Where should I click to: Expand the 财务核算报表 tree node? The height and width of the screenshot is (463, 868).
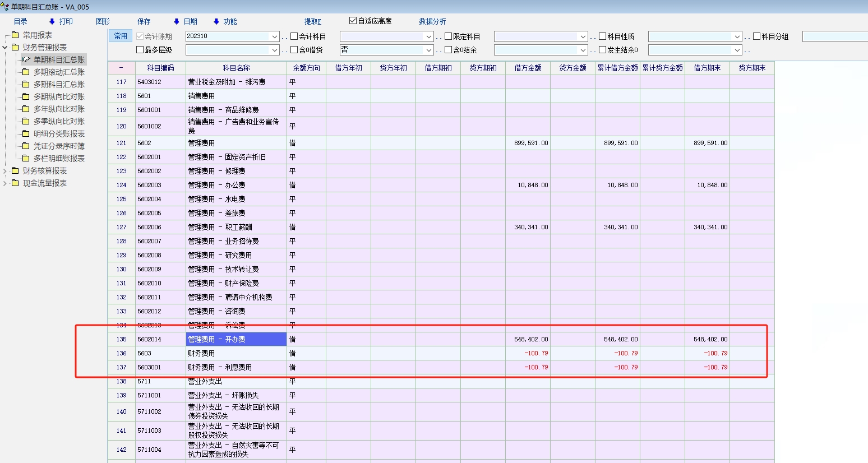5,171
